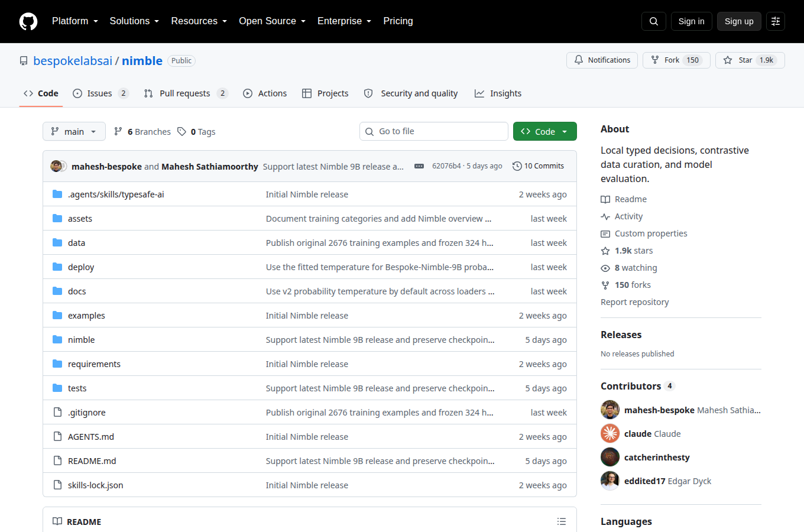Open the Security and quality tab

411,93
